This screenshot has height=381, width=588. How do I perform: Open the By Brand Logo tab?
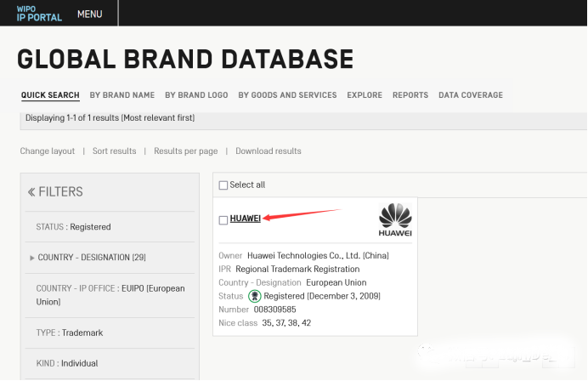click(x=196, y=95)
